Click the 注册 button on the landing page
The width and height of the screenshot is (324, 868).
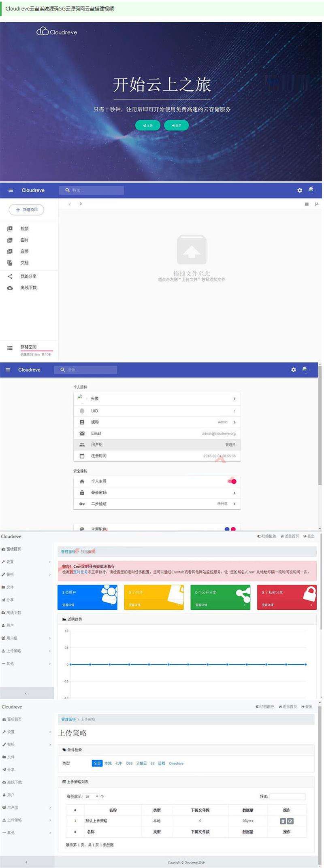coord(147,126)
